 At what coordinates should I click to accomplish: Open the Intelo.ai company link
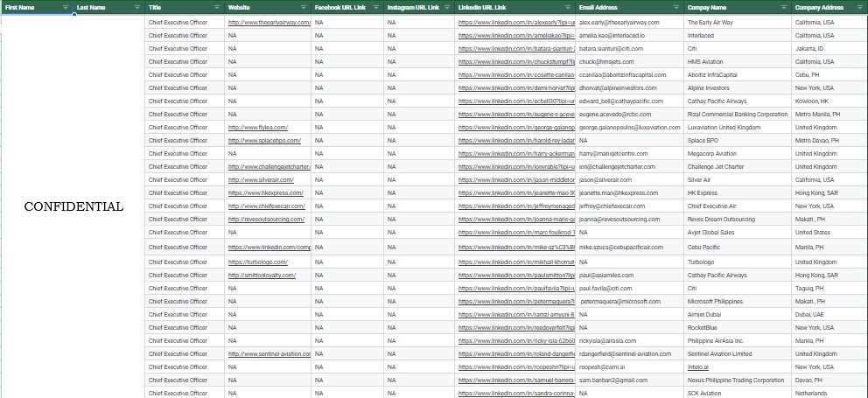698,367
